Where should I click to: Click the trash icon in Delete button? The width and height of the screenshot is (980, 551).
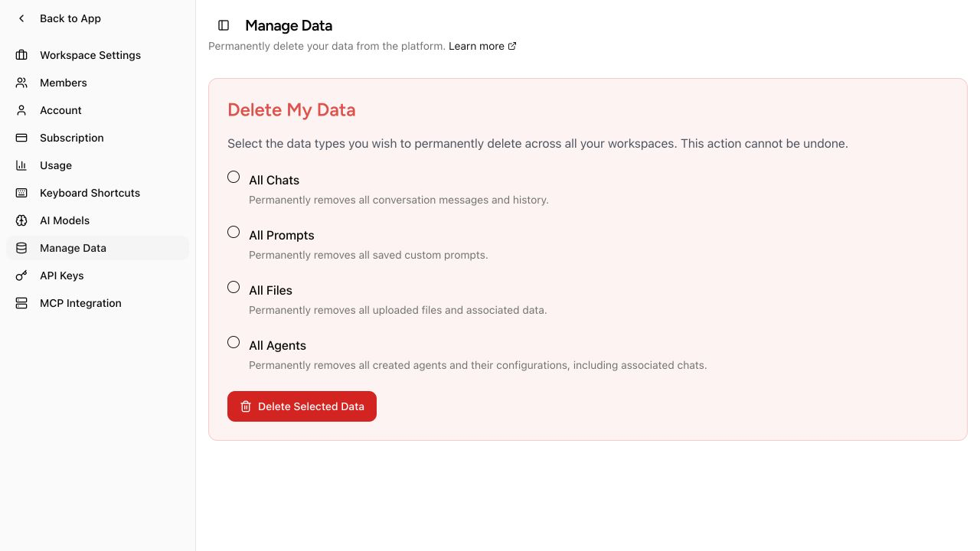246,406
